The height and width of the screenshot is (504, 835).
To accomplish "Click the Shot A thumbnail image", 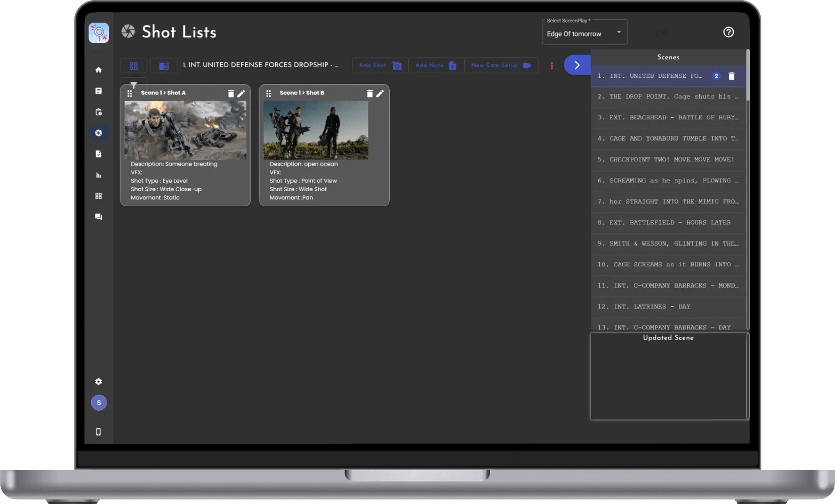I will pos(185,130).
